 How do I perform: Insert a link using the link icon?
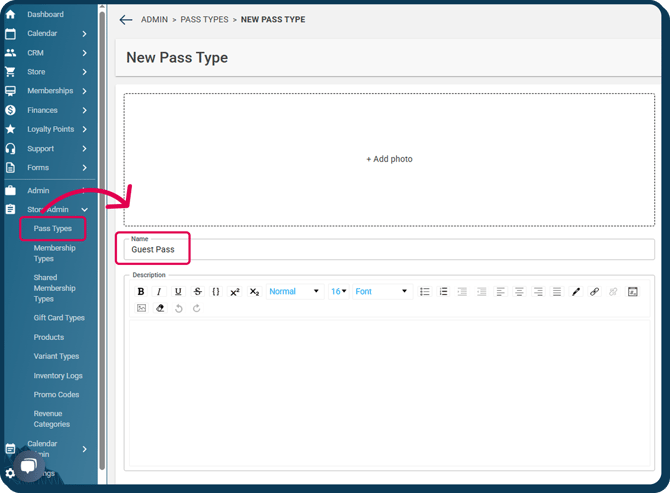594,292
